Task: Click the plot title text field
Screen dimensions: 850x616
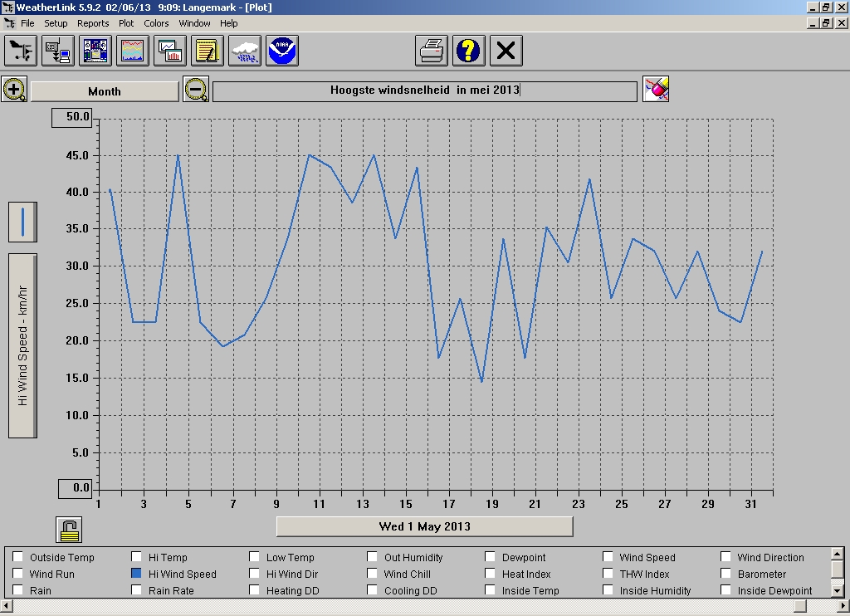Action: [x=425, y=91]
